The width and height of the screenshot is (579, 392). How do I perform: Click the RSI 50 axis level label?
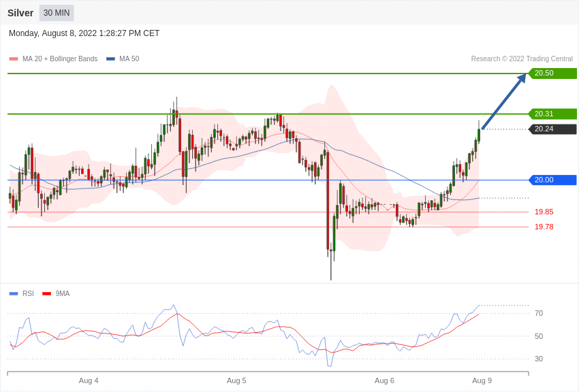point(539,336)
